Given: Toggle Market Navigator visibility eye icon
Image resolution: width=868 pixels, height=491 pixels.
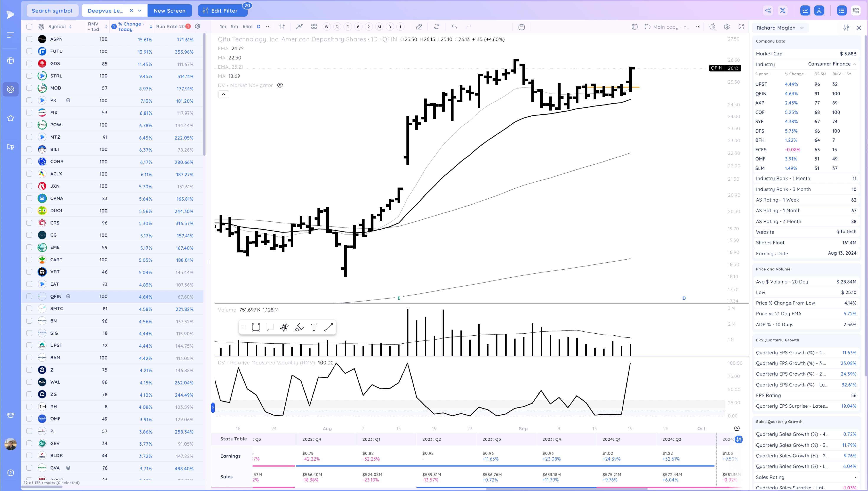Looking at the screenshot, I should [x=280, y=85].
